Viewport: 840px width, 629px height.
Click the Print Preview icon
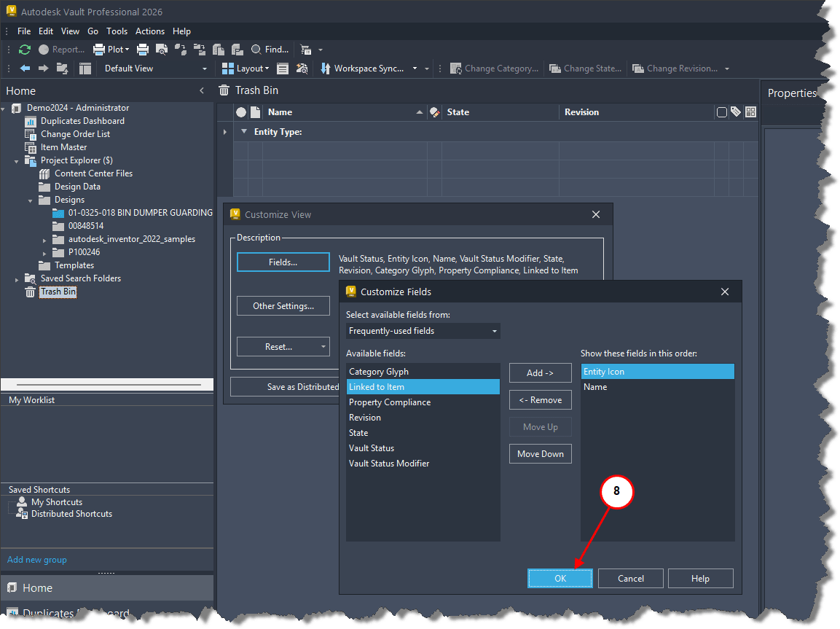click(x=161, y=50)
